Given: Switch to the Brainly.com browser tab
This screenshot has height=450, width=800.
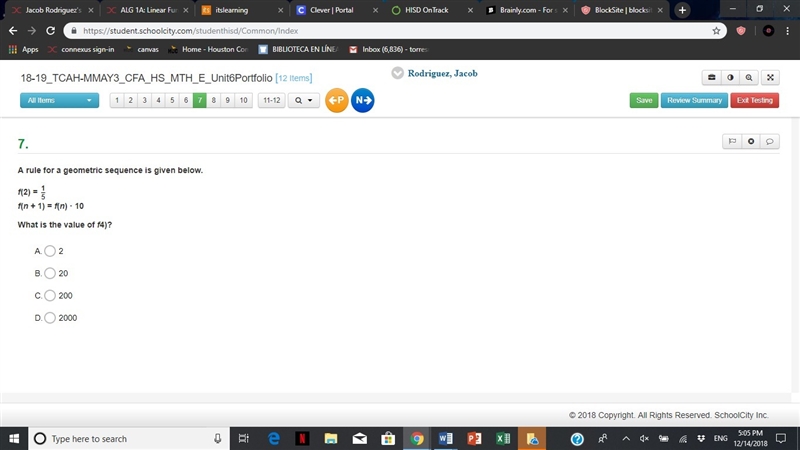Looking at the screenshot, I should point(527,10).
